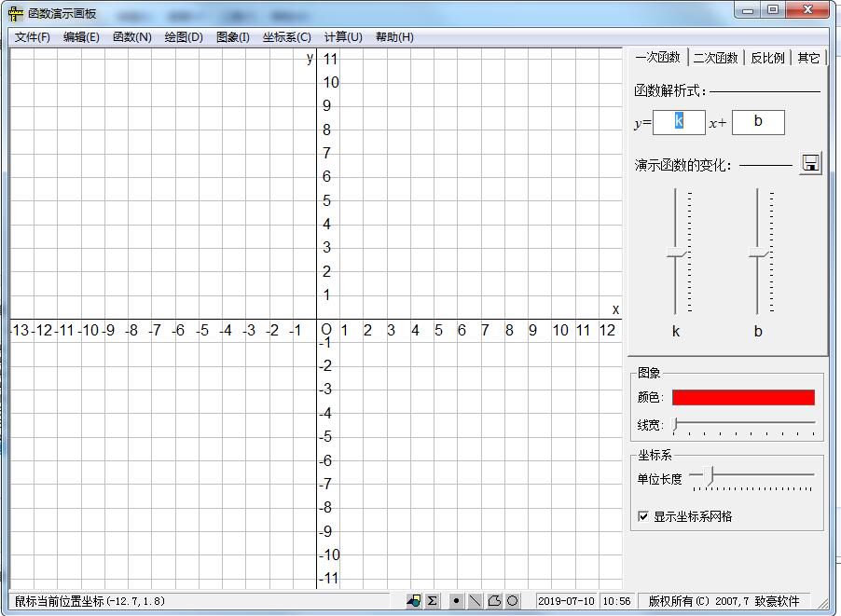Screen dimensions: 841x616
Task: Open the 坐标系(C) menu
Action: (x=285, y=37)
